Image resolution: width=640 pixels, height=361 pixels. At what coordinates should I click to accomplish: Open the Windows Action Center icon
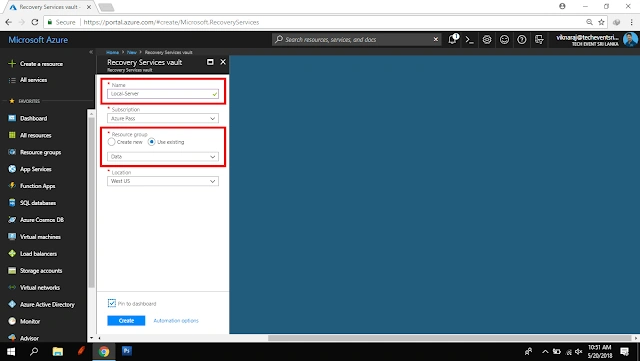[x=624, y=351]
